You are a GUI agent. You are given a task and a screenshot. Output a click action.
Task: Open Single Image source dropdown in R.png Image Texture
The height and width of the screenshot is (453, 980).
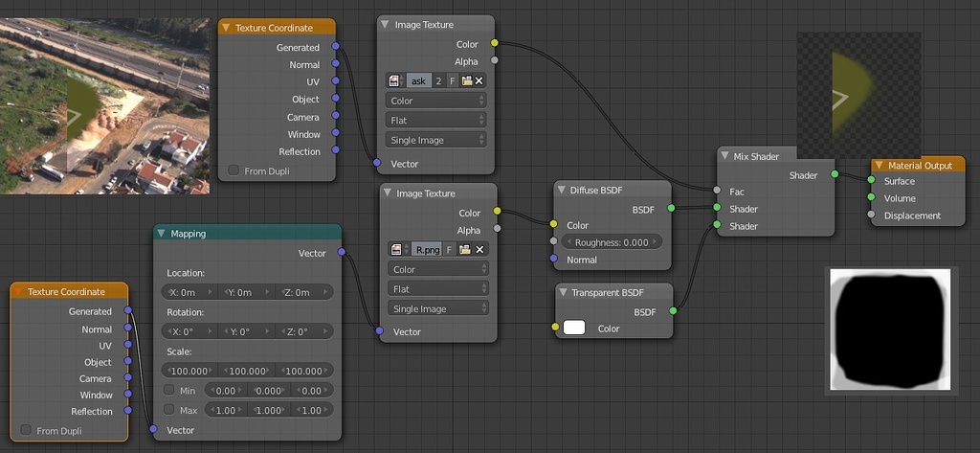coord(438,308)
